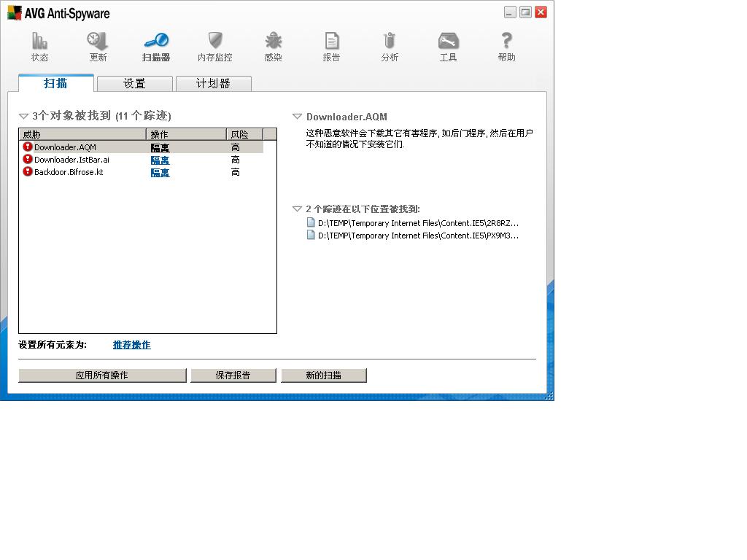Click red threat icon beside Downloader.AQM
This screenshot has height=560, width=747.
[x=28, y=147]
